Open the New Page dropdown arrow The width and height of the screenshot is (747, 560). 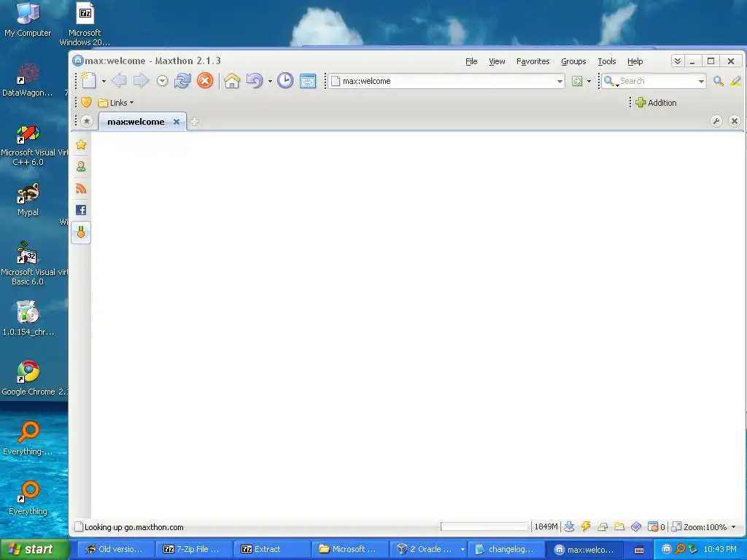click(x=104, y=82)
